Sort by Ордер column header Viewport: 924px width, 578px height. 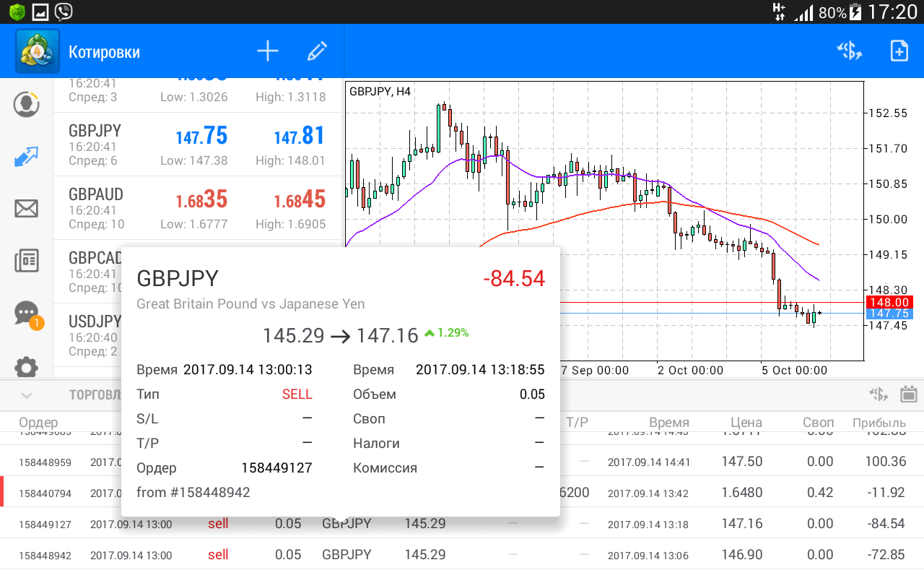pos(38,423)
